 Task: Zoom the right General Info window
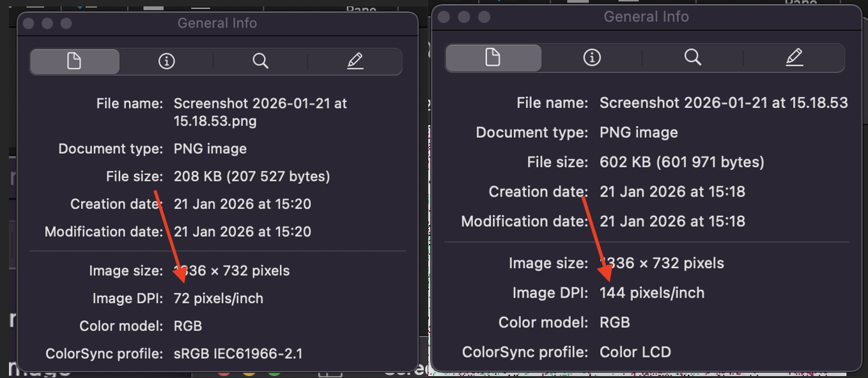[x=484, y=17]
